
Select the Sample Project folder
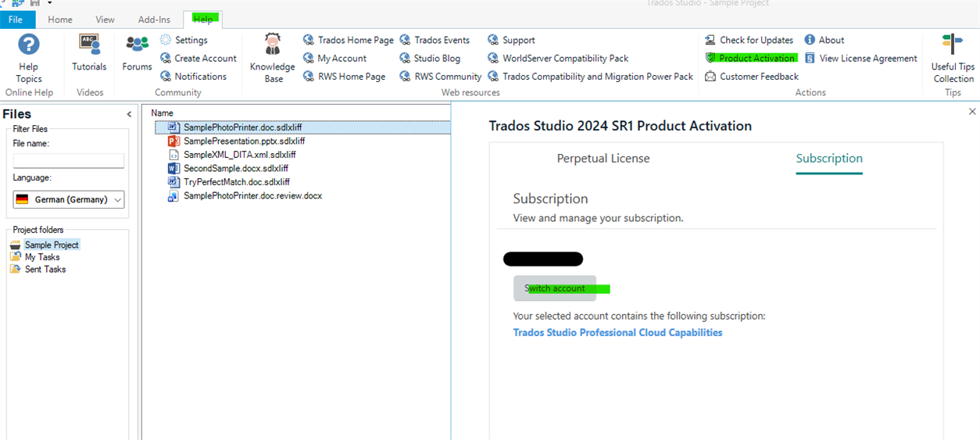pyautogui.click(x=52, y=245)
